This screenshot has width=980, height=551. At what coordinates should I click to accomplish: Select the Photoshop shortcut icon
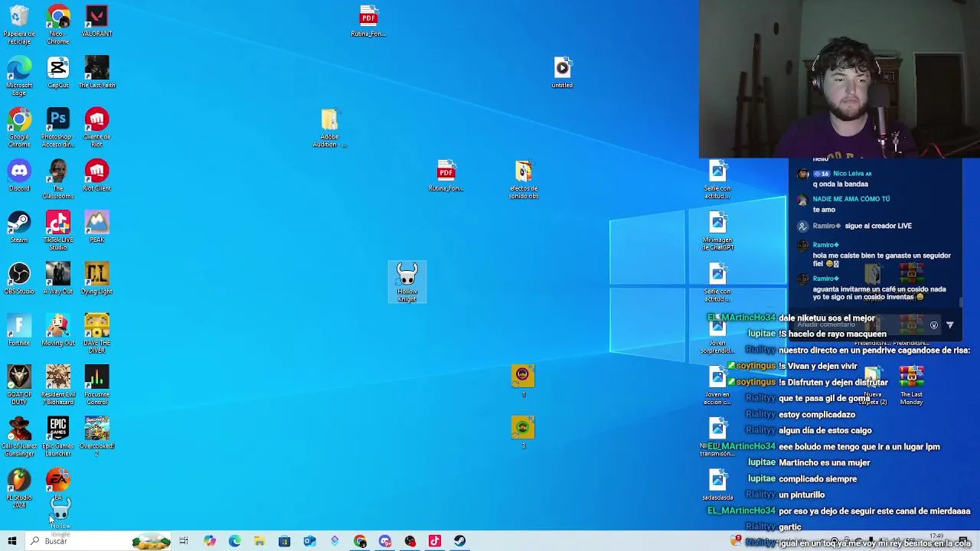coord(58,128)
